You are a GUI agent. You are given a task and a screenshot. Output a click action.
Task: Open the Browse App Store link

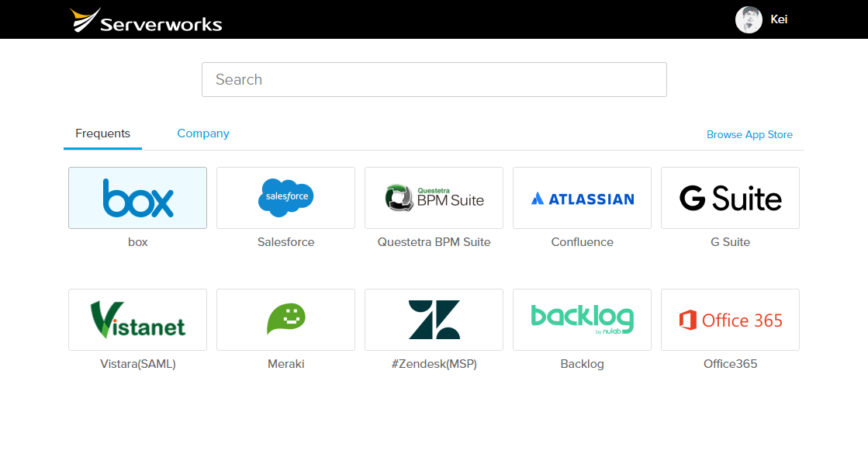[x=749, y=134]
